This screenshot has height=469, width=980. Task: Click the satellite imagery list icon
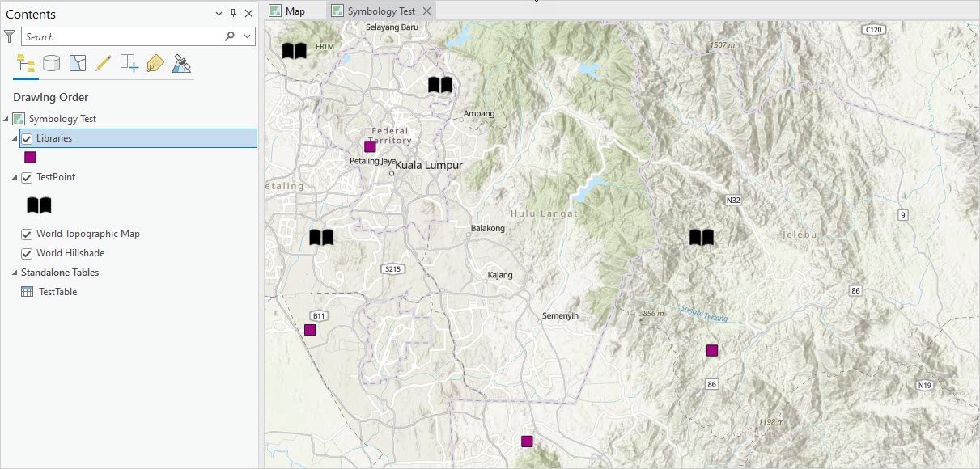coord(180,63)
